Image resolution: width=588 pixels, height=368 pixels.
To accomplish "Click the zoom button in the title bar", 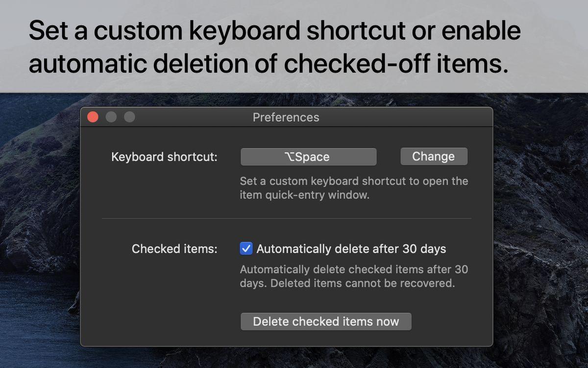I will tap(129, 117).
